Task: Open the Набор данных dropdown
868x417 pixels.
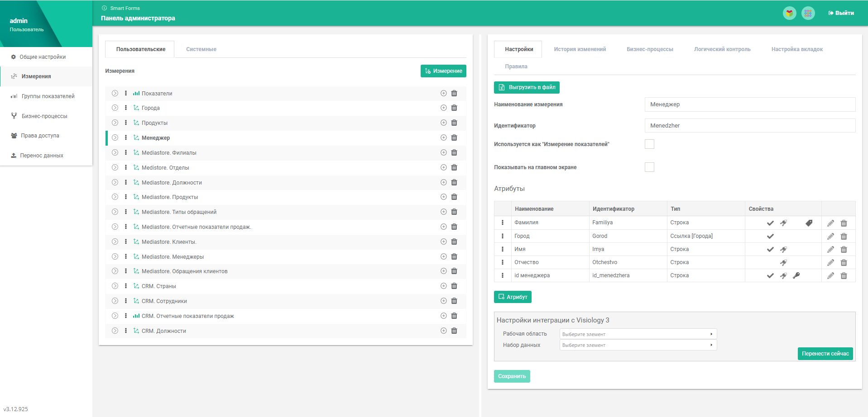Action: point(638,345)
